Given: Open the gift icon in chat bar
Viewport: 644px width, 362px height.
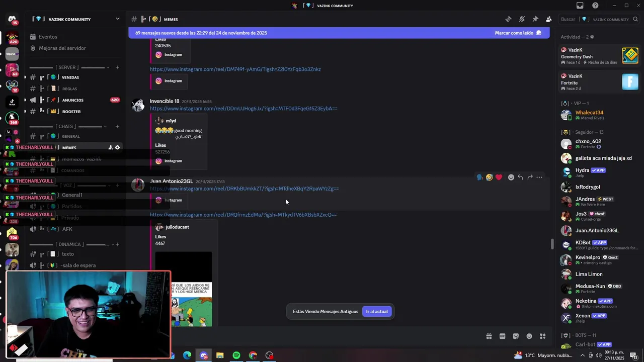Looking at the screenshot, I should 489,336.
